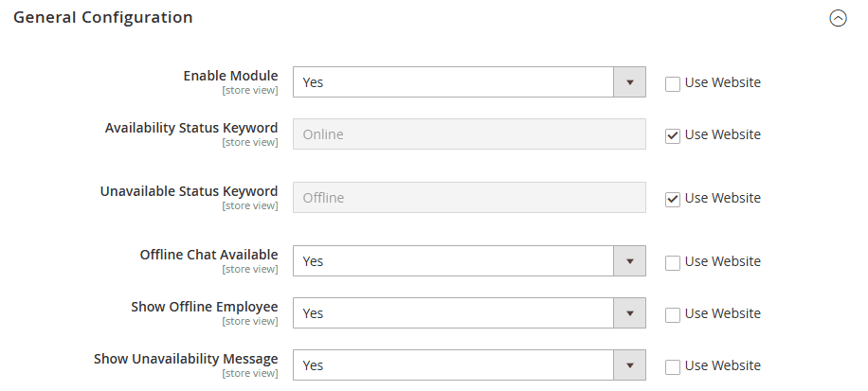
Task: Toggle Use Website for Show Unavailability Message
Action: click(673, 366)
